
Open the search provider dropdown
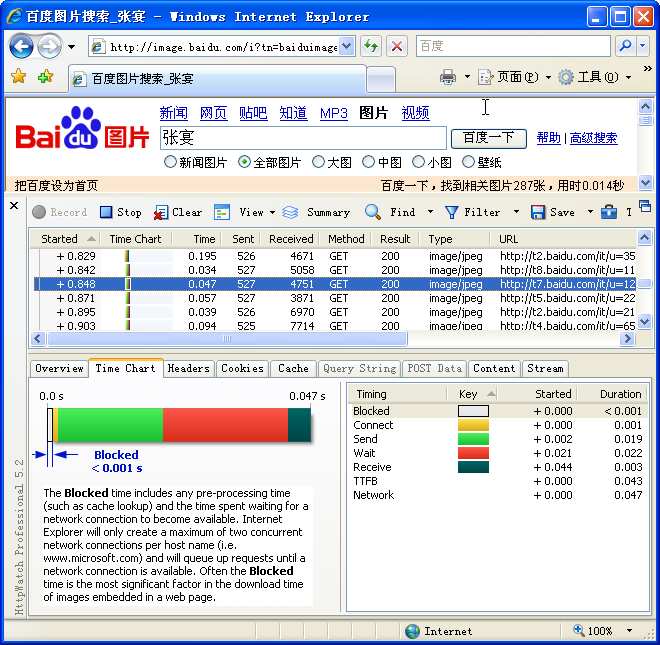[643, 45]
